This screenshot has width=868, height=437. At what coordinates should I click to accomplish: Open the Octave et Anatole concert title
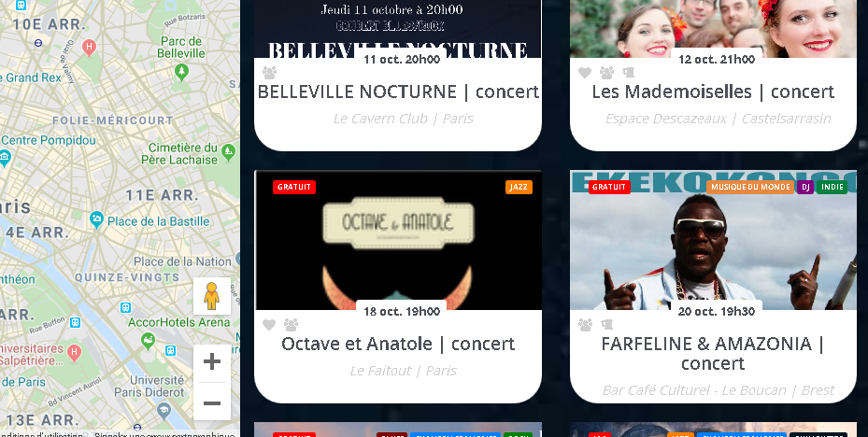[x=398, y=344]
